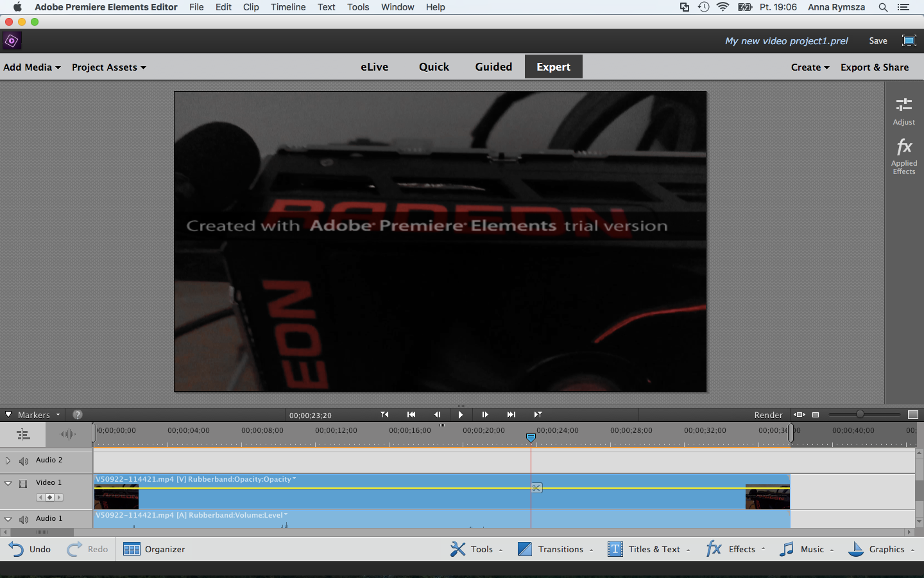Toggle the Video 1 track film icon
924x578 pixels.
coord(23,484)
